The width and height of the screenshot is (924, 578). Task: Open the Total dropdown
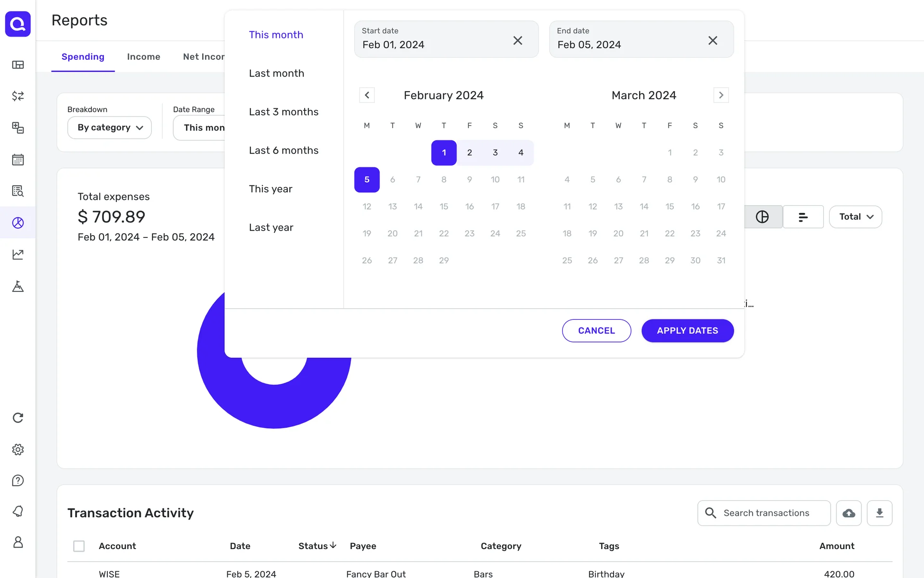[855, 217]
